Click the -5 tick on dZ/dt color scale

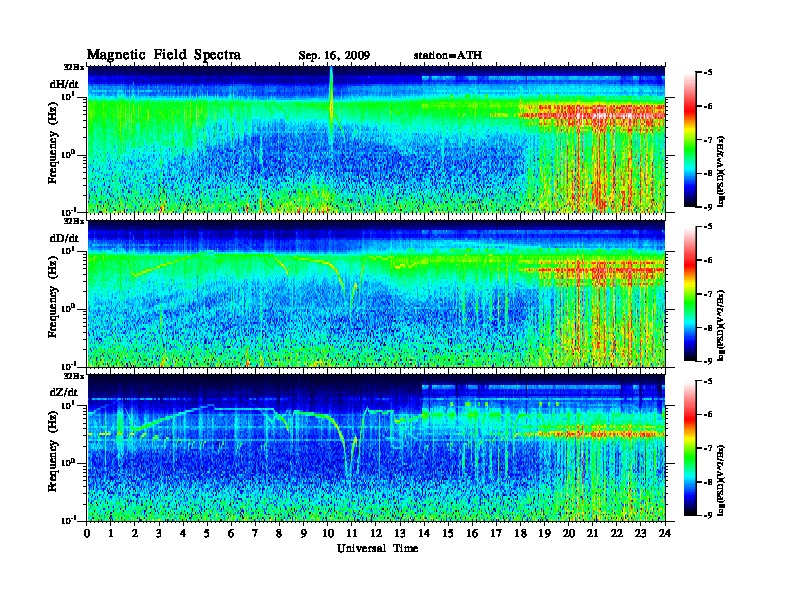tap(708, 381)
